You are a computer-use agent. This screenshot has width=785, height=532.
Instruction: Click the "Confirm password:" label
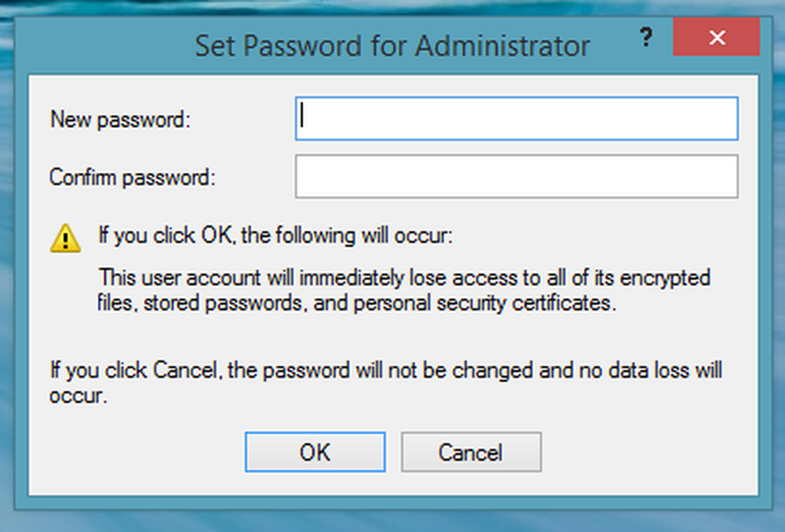pos(132,177)
